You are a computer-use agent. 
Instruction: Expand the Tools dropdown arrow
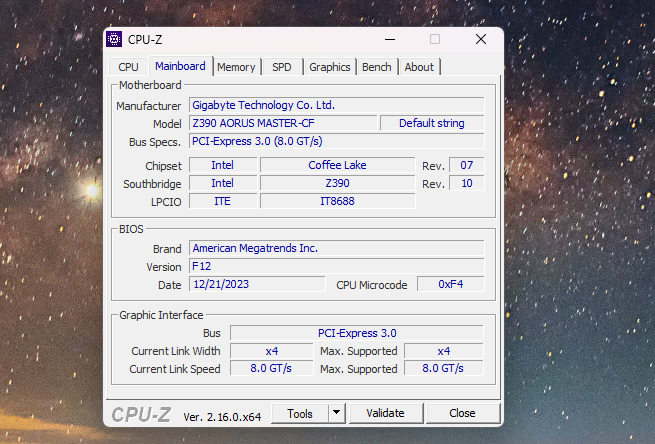pos(337,414)
